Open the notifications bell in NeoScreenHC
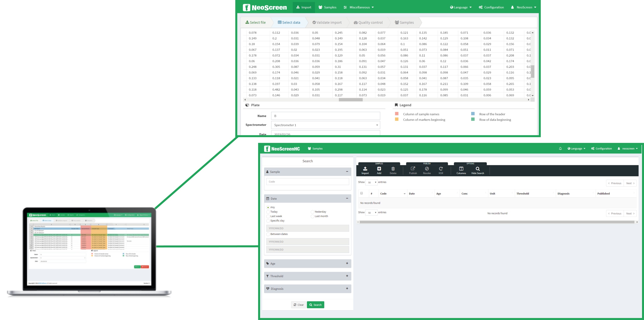644x320 pixels. point(560,148)
